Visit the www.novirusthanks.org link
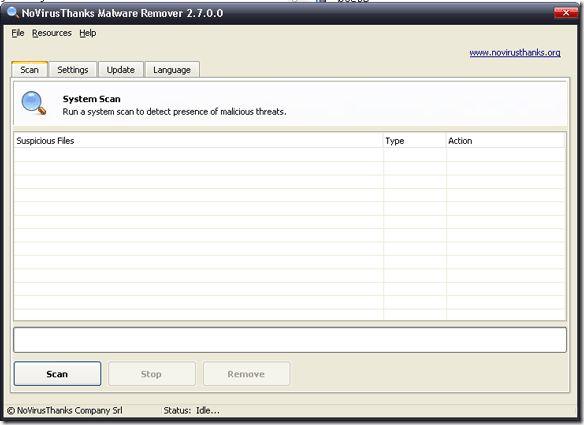Image resolution: width=584 pixels, height=425 pixels. [515, 53]
